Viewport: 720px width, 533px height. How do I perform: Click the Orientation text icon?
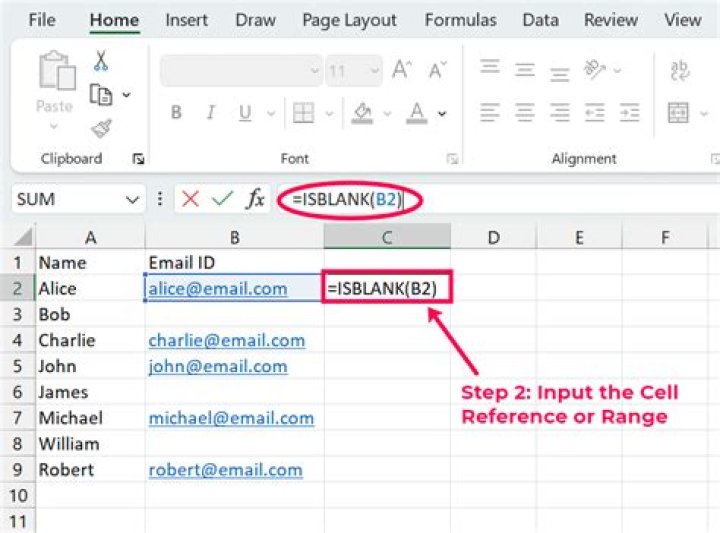coord(594,70)
